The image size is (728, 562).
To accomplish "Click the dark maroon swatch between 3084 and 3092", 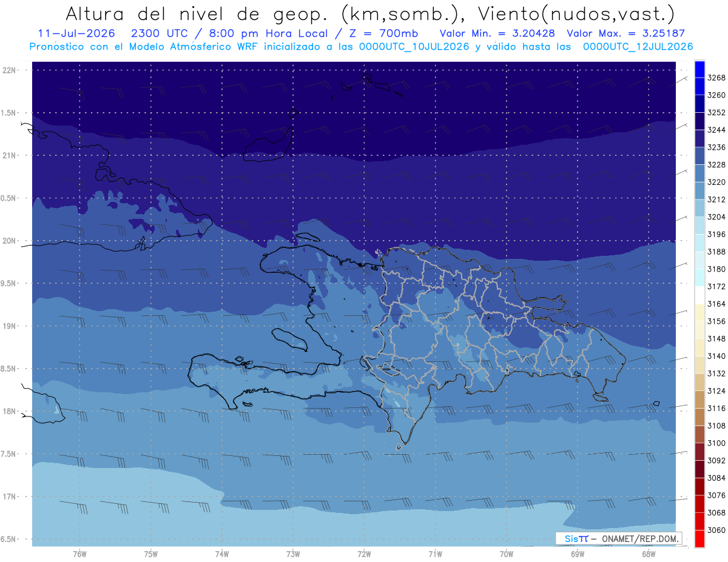I will (x=699, y=469).
